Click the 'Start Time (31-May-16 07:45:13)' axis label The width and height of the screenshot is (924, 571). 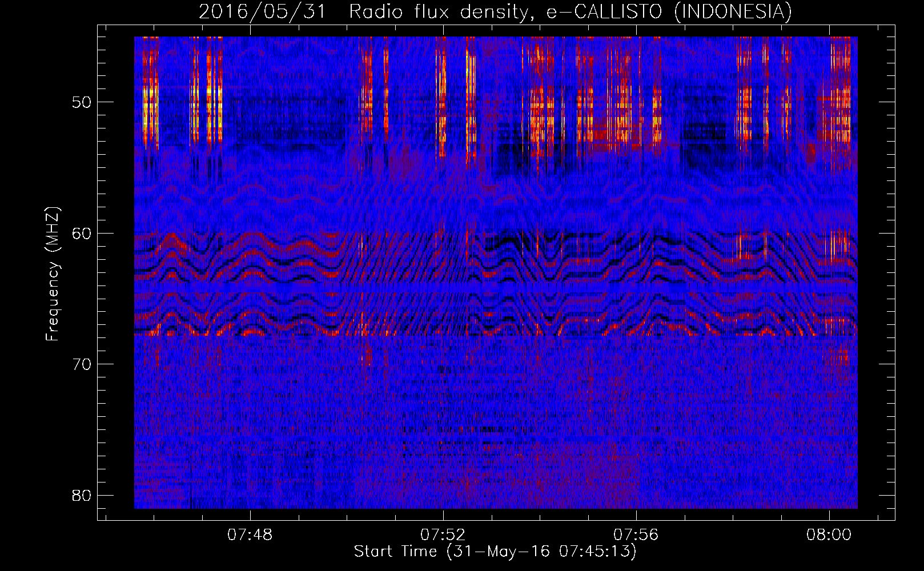coord(495,552)
